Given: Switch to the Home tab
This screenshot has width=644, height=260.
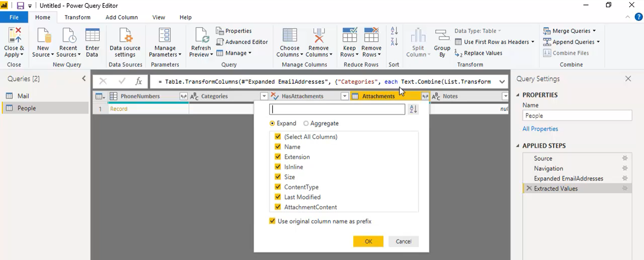Looking at the screenshot, I should click(43, 17).
